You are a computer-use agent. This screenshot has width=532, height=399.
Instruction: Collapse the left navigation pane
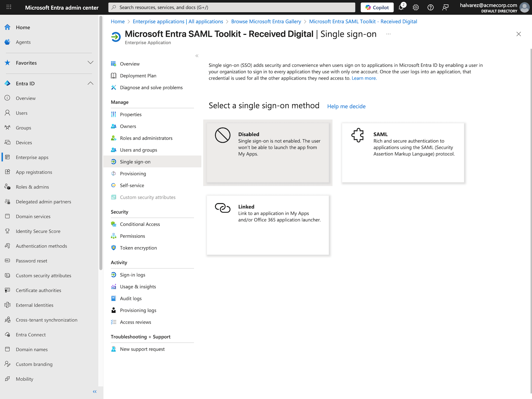(95, 392)
